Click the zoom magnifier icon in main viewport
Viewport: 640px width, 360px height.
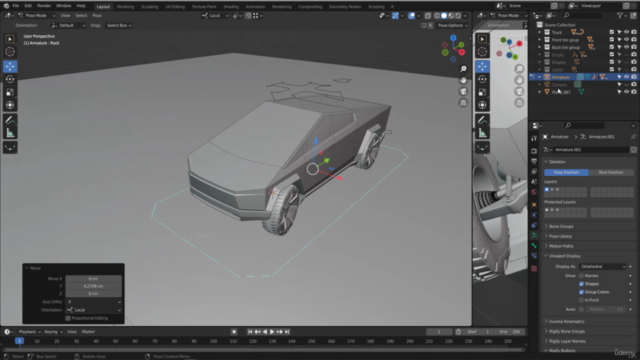[x=463, y=69]
